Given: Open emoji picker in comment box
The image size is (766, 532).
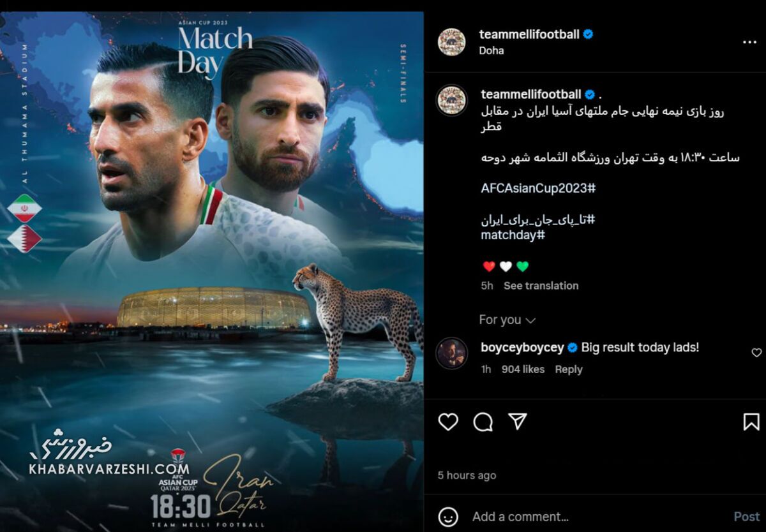Looking at the screenshot, I should click(x=449, y=517).
